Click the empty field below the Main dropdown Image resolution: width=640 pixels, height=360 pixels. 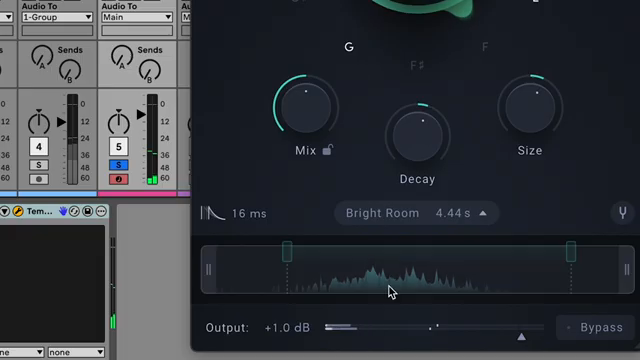click(137, 31)
